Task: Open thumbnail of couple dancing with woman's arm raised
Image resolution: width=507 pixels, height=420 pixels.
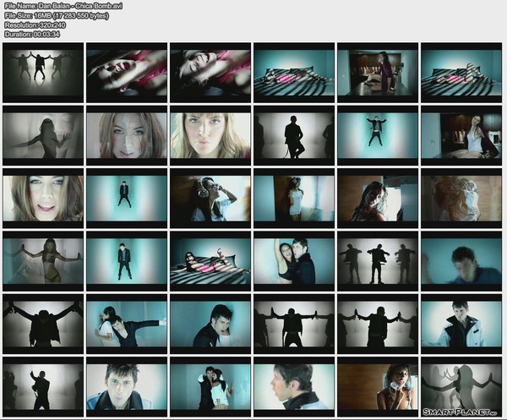Action: (294, 261)
